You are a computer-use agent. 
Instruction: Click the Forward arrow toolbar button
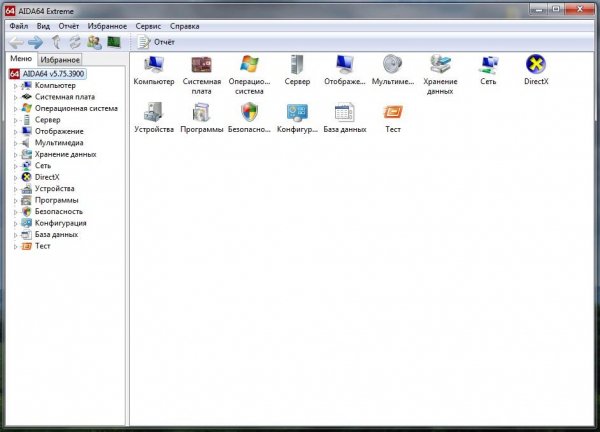point(36,42)
